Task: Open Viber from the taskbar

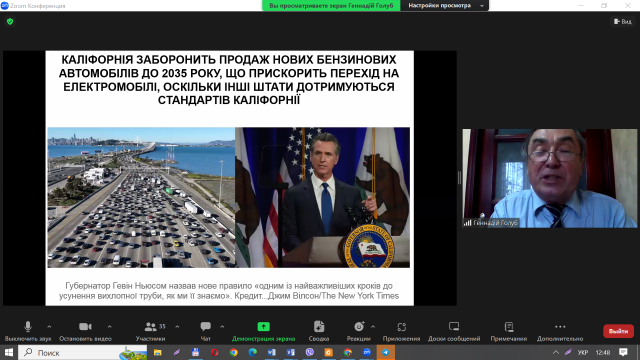Action: (309, 352)
